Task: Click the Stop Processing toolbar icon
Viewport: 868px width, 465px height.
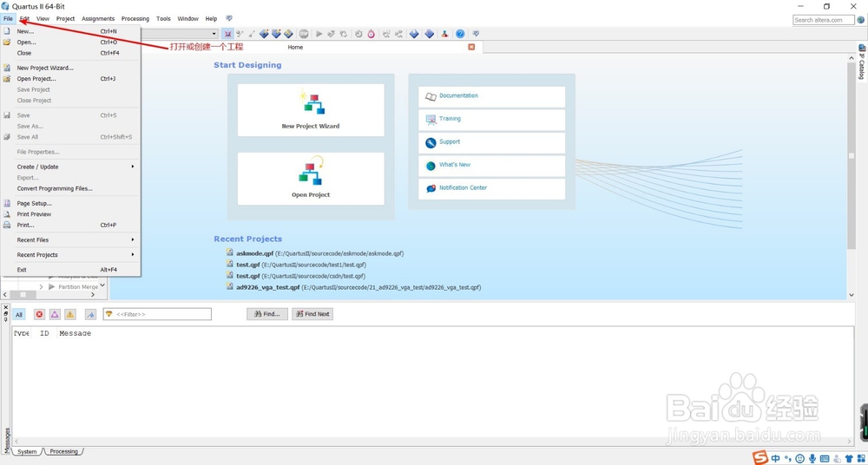Action: coord(303,34)
